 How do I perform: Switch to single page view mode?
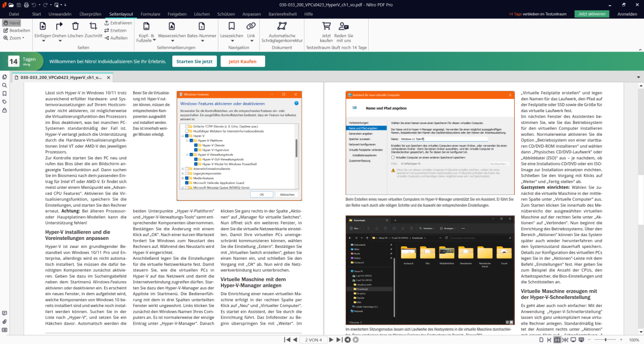[x=542, y=340]
